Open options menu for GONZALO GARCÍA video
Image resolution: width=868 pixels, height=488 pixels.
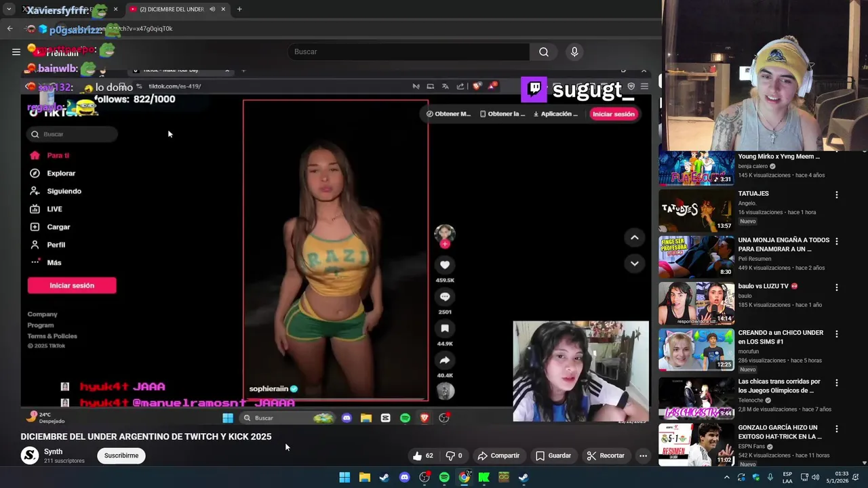(x=836, y=429)
